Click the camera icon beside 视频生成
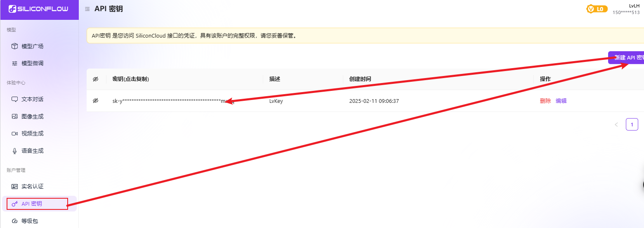The height and width of the screenshot is (228, 644). pyautogui.click(x=14, y=133)
